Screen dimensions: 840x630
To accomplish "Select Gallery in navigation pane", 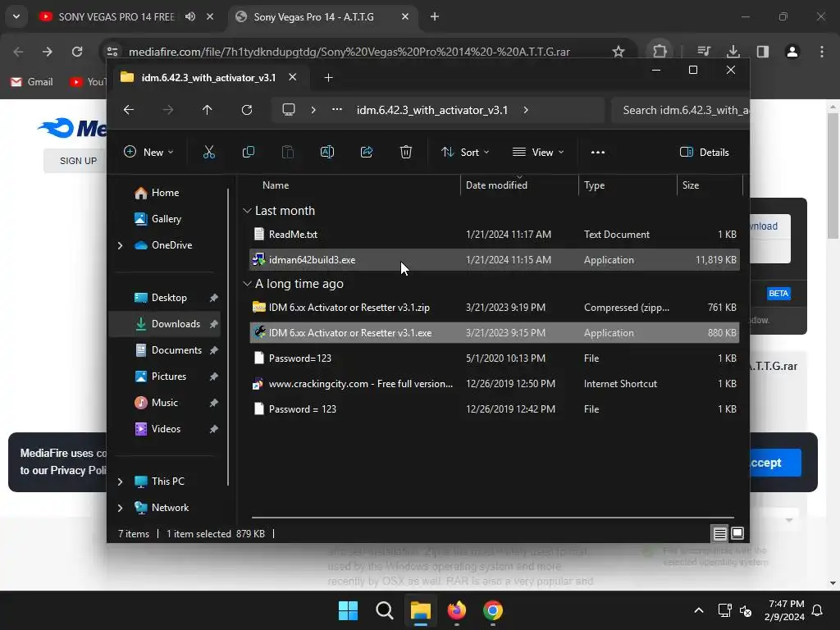I will pyautogui.click(x=164, y=218).
